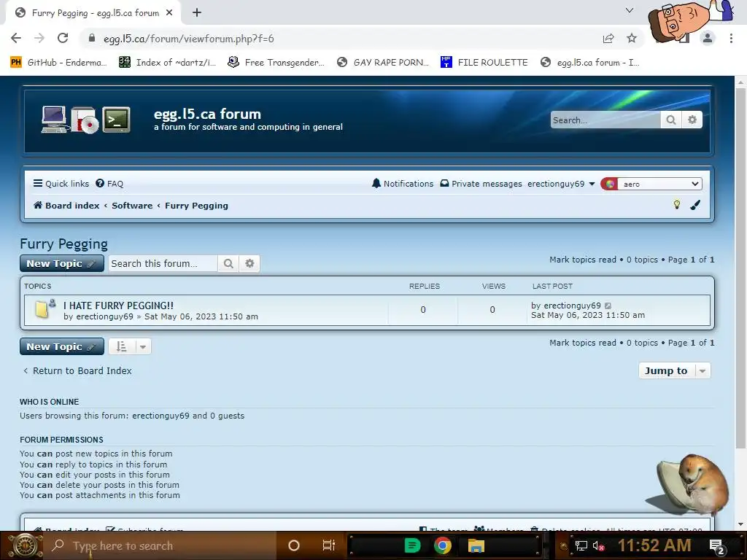Screen dimensions: 747x560
Task: Click the Windows Start button
Action: [25, 545]
